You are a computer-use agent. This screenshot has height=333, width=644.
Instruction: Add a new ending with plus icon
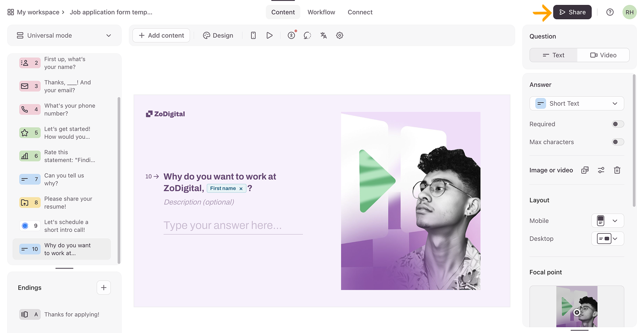click(x=104, y=287)
